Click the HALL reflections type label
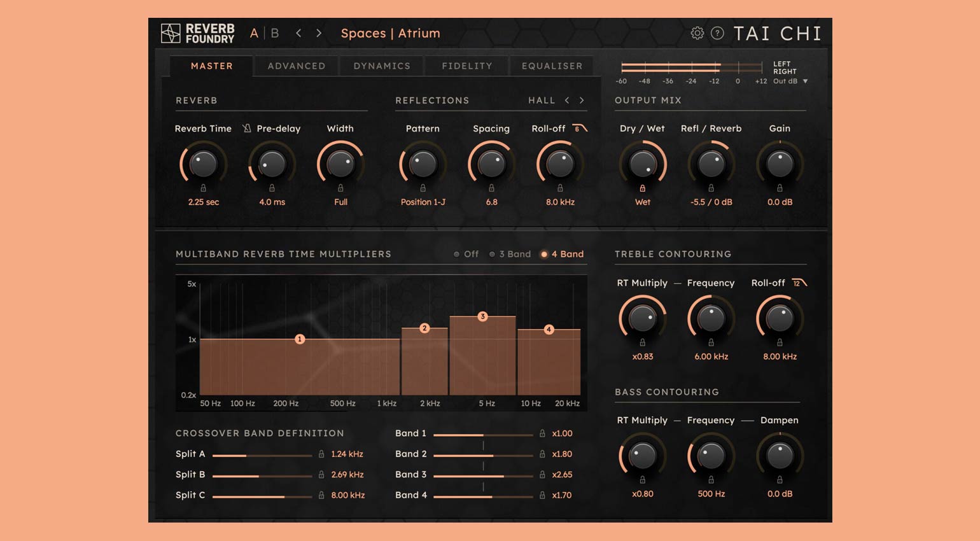 click(542, 101)
